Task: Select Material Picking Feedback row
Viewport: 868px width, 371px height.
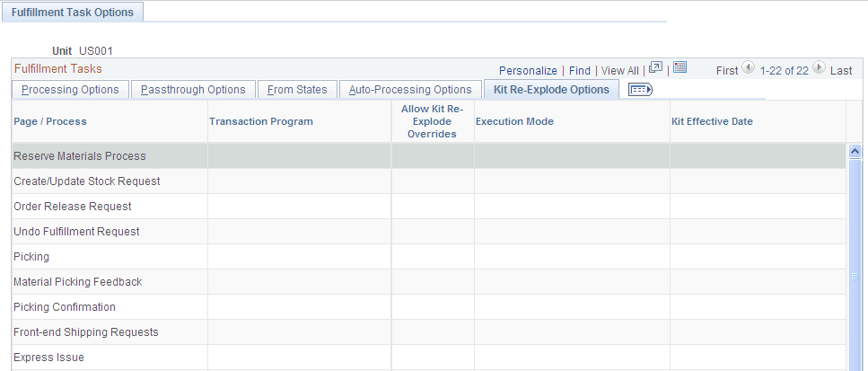Action: click(429, 282)
